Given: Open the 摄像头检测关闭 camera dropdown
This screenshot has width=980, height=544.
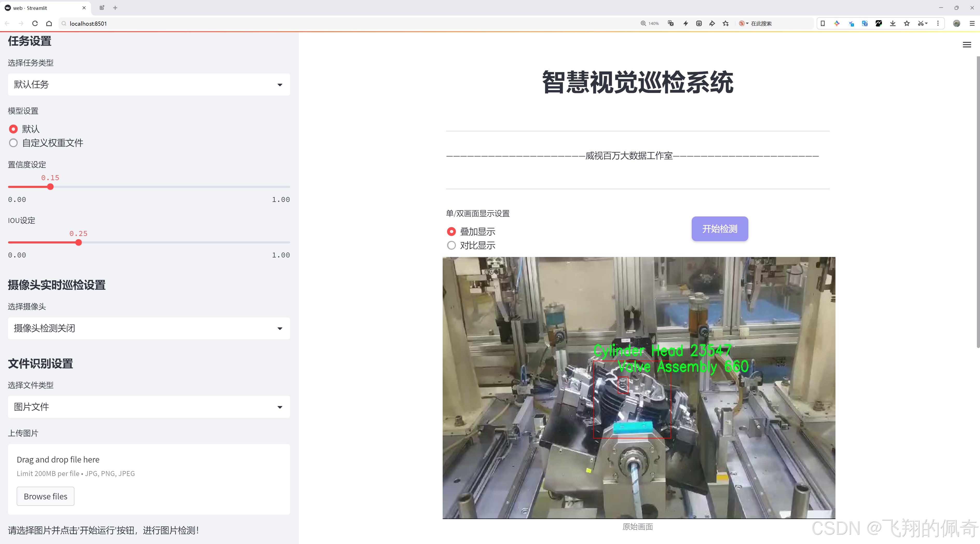Looking at the screenshot, I should click(149, 328).
